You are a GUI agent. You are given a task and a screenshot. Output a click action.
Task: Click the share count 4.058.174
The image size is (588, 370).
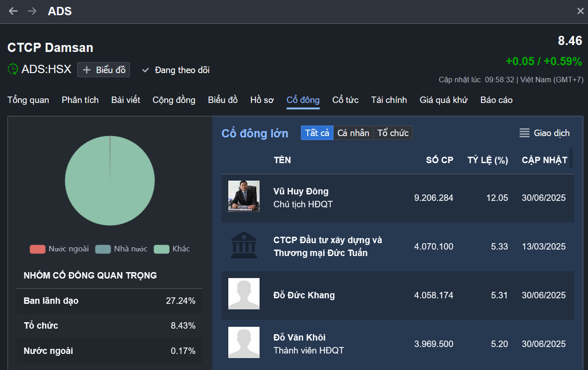[434, 296]
